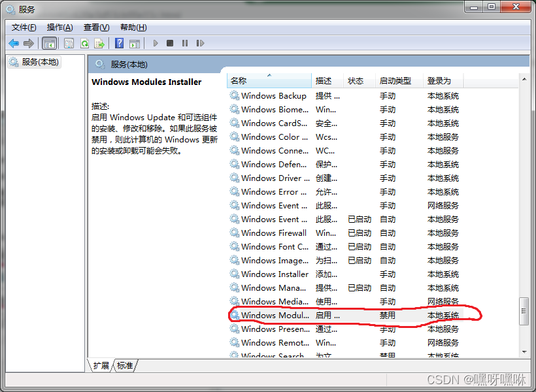Click 禁用 startup type of Windows Modul...
This screenshot has height=392, width=536.
pos(388,315)
